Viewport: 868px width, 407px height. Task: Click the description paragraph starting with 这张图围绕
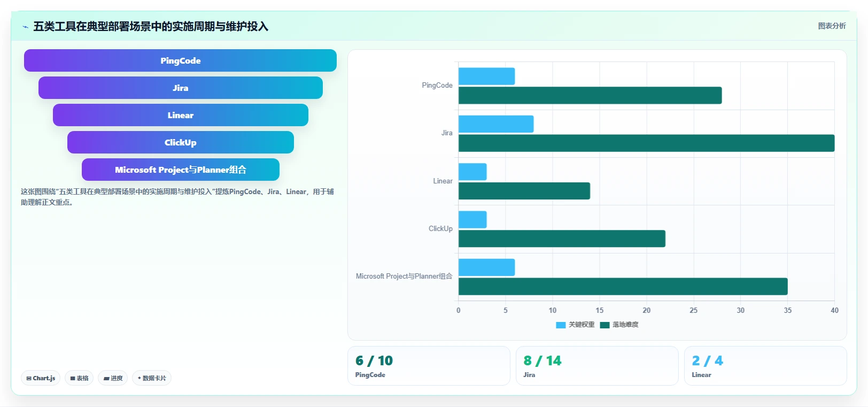(177, 197)
